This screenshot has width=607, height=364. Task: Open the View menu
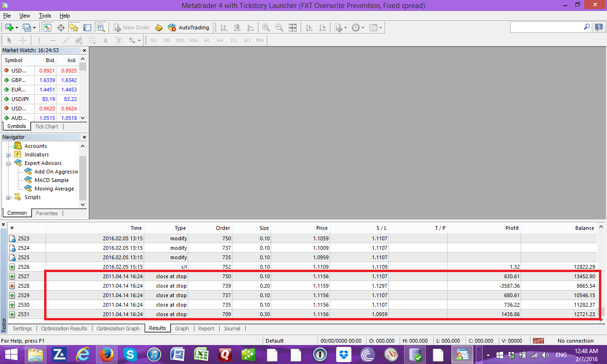[25, 16]
